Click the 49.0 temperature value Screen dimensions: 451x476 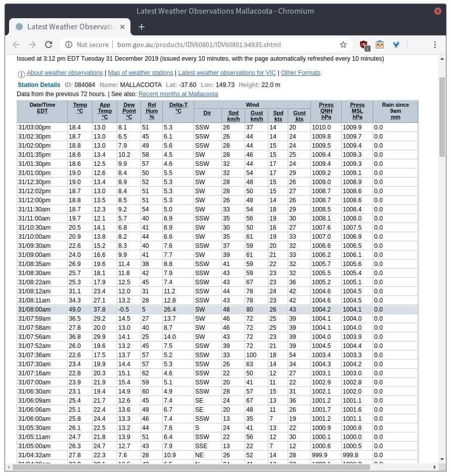coord(75,310)
